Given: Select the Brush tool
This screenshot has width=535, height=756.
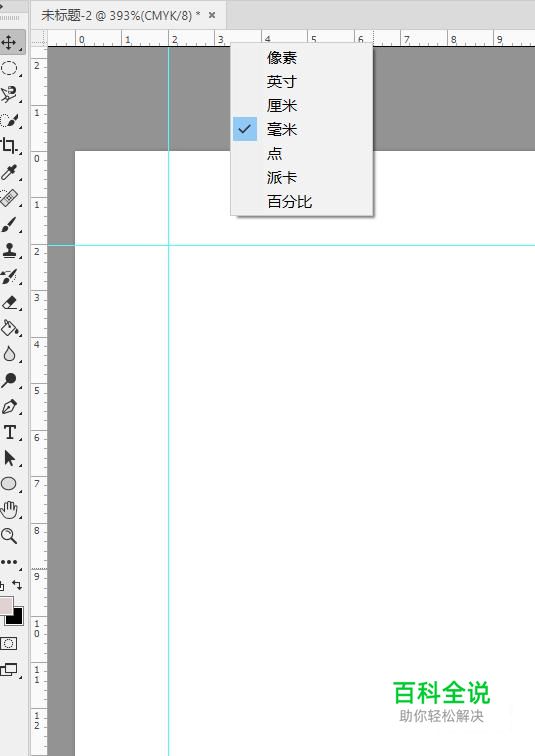Looking at the screenshot, I should 10,224.
